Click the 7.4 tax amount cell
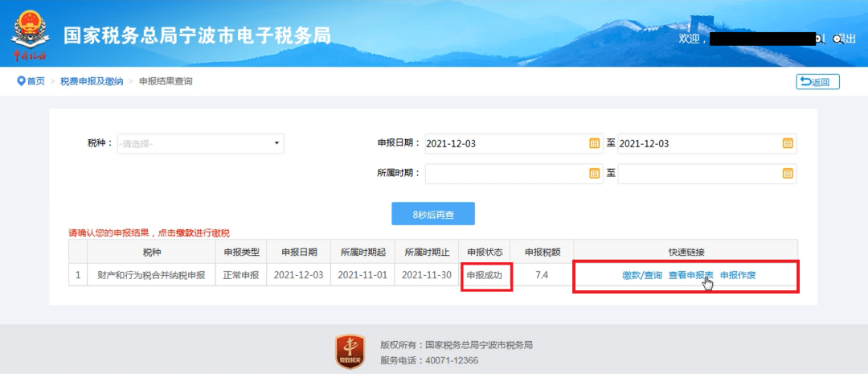This screenshot has height=374, width=868. 542,275
